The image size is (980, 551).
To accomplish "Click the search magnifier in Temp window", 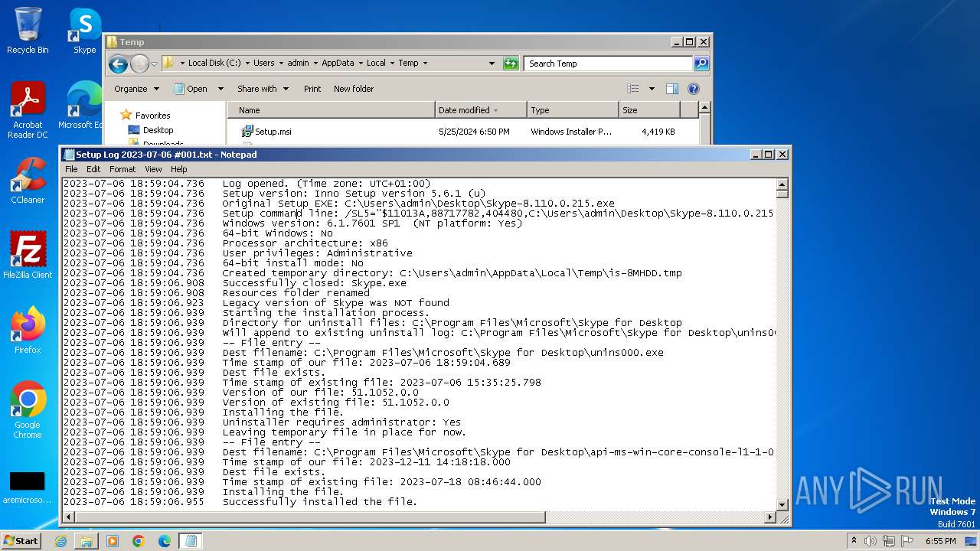I will pyautogui.click(x=701, y=64).
